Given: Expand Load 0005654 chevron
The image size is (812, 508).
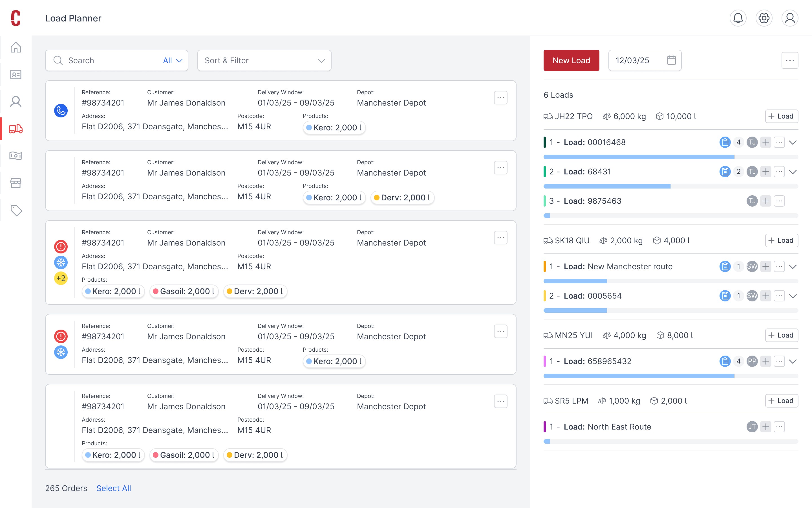Looking at the screenshot, I should pos(793,296).
